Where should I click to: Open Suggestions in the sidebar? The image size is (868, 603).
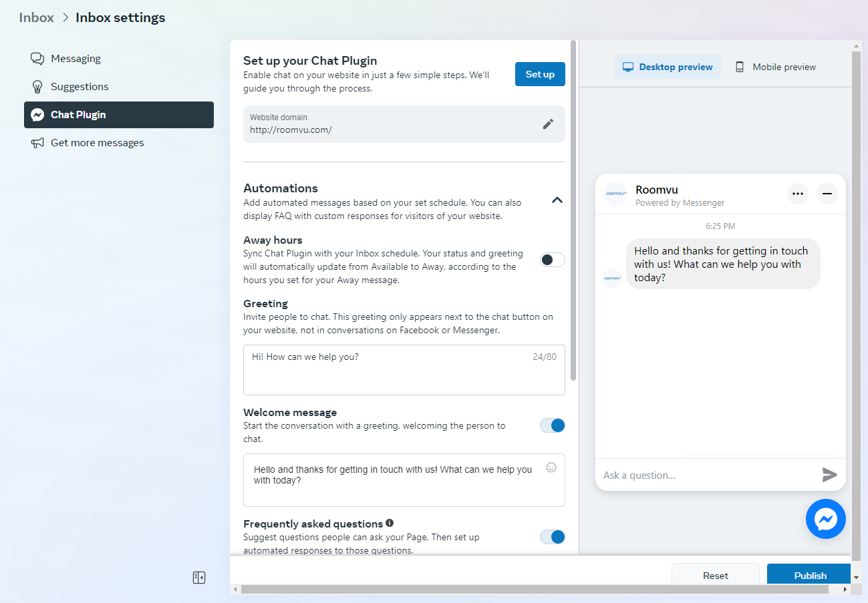point(79,87)
